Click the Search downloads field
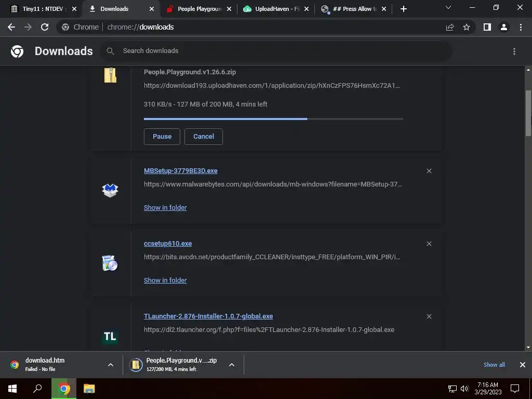Image resolution: width=532 pixels, height=399 pixels. [276, 51]
